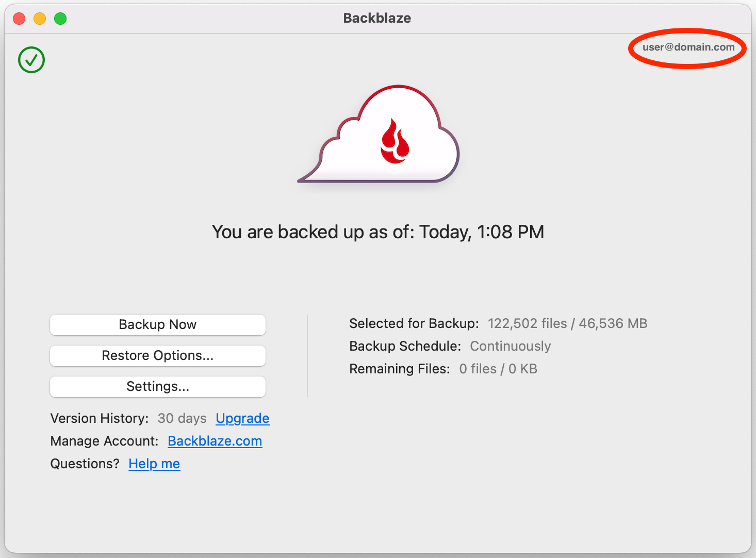
Task: Click the 0 files / 0 KB remaining value
Action: pyautogui.click(x=498, y=369)
